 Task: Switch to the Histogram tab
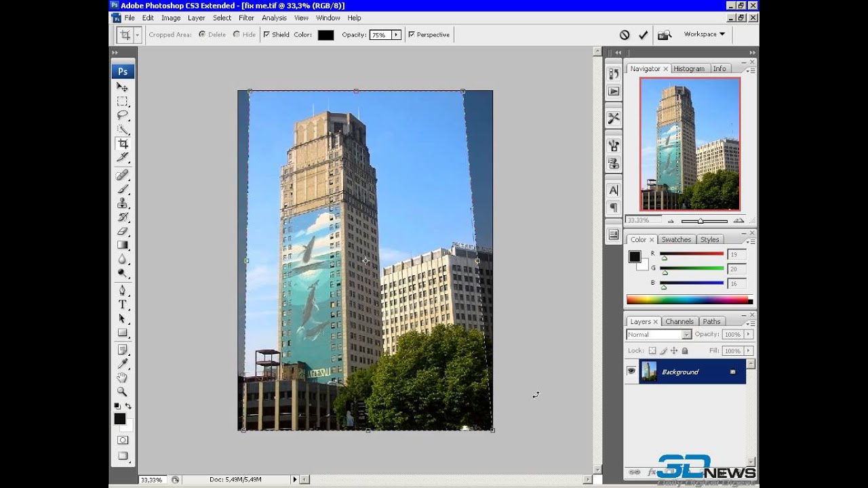tap(689, 68)
